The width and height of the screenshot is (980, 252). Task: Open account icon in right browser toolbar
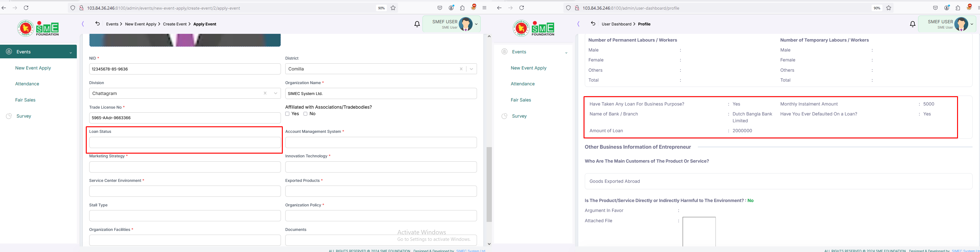coord(947,8)
